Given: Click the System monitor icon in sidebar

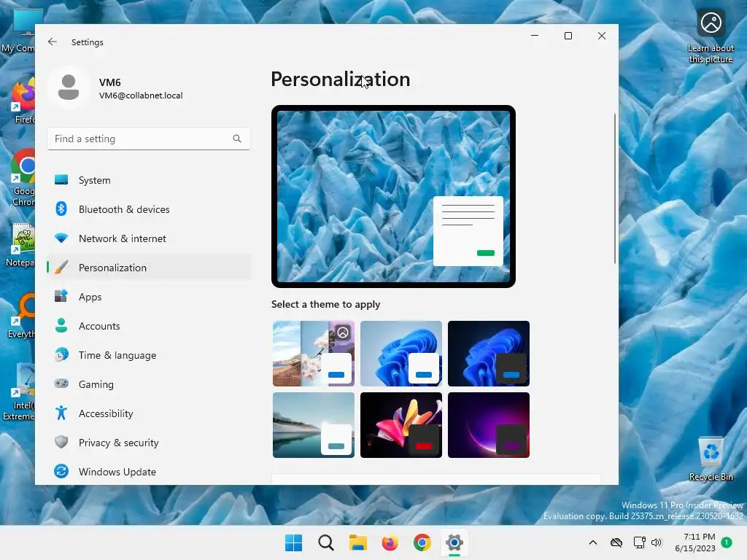Looking at the screenshot, I should (x=61, y=179).
